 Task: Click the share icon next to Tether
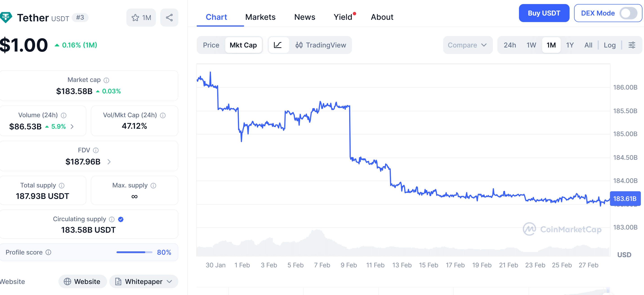click(x=169, y=17)
